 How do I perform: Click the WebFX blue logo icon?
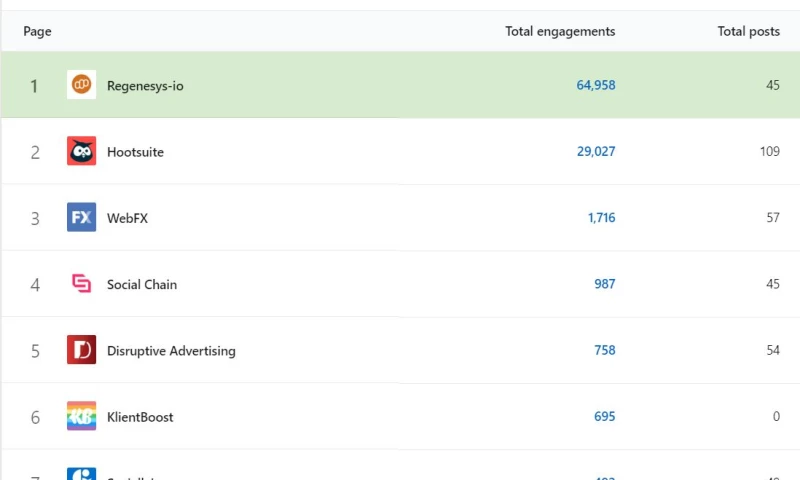[x=81, y=217]
